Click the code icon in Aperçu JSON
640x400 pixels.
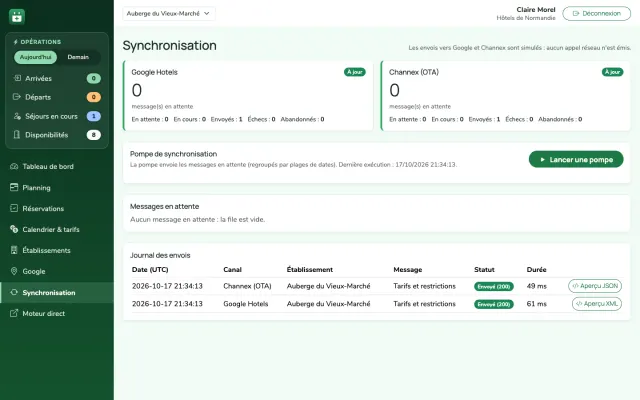(575, 286)
